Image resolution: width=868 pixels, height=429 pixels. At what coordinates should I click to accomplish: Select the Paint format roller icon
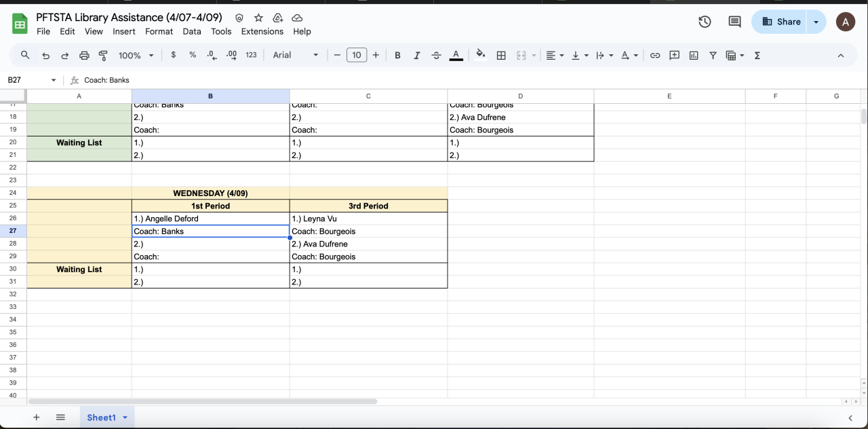click(x=104, y=56)
